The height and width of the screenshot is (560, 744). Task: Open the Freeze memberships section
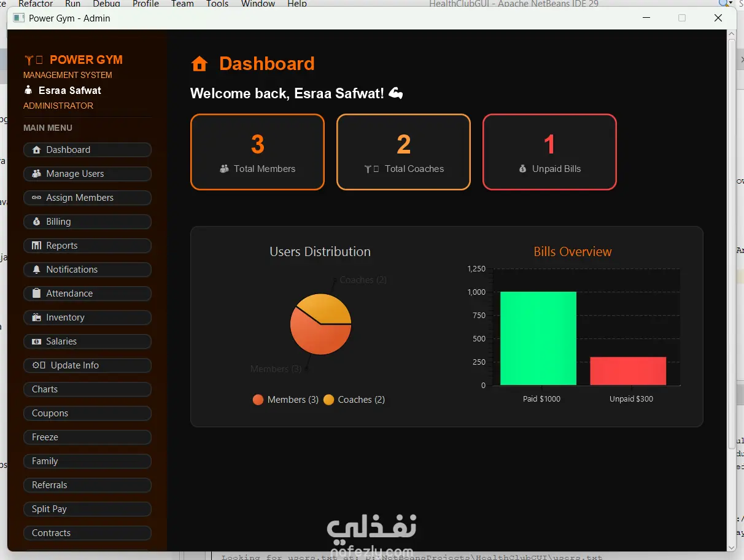(87, 437)
